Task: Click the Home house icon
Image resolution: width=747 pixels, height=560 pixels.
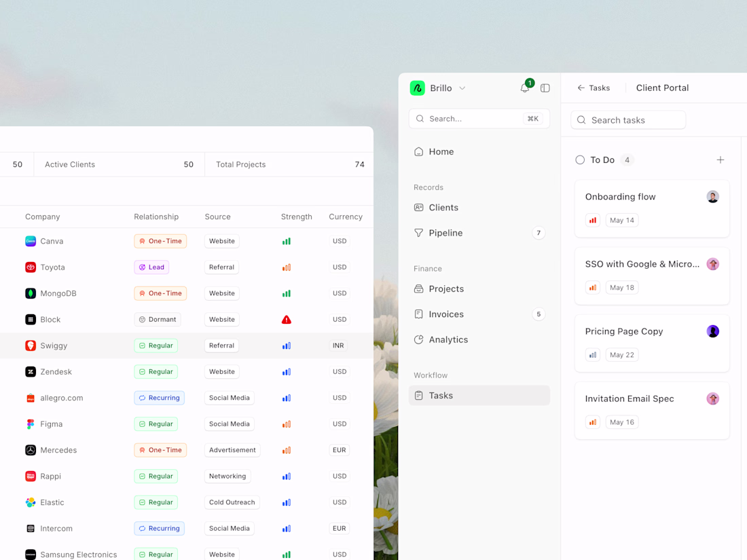Action: (x=419, y=151)
